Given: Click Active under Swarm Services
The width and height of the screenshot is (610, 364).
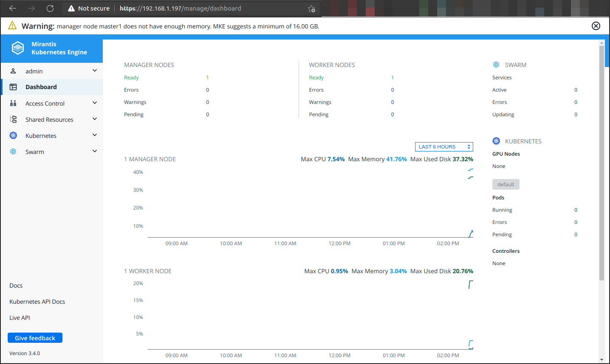Looking at the screenshot, I should point(500,90).
